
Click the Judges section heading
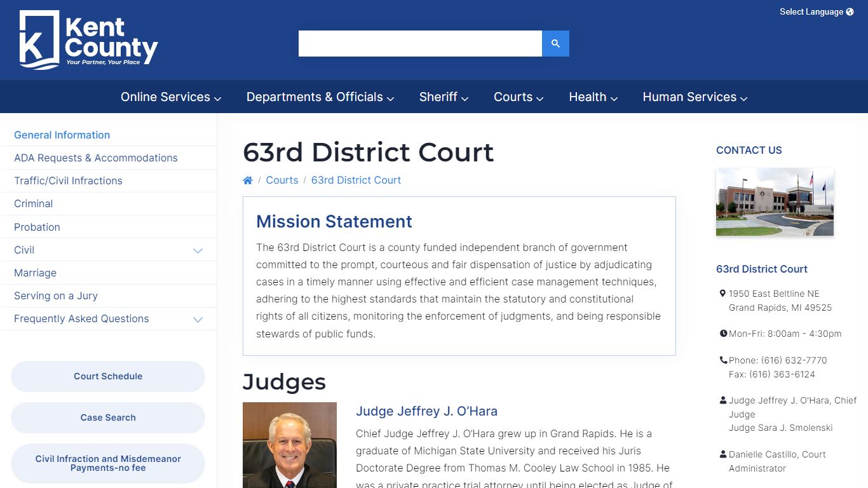[284, 381]
